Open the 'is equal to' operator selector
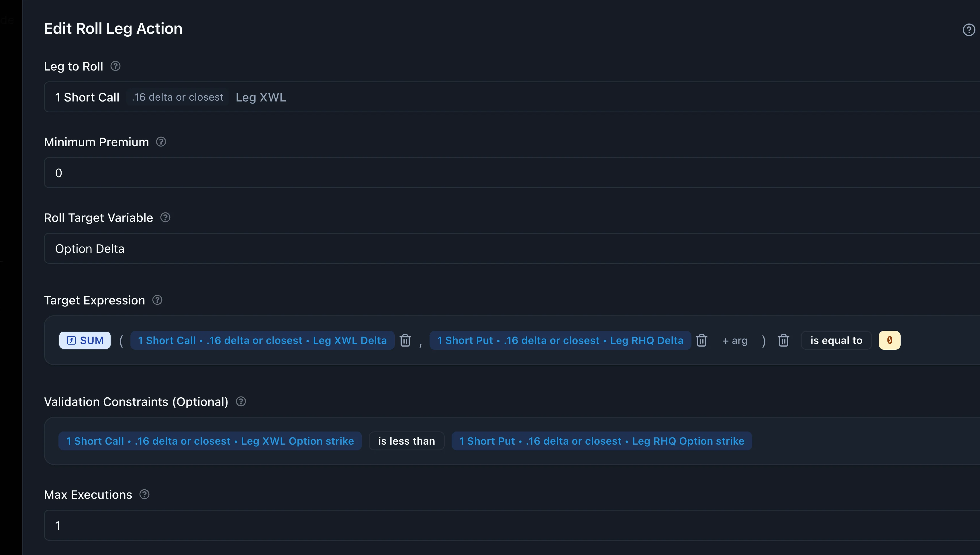980x555 pixels. point(836,340)
